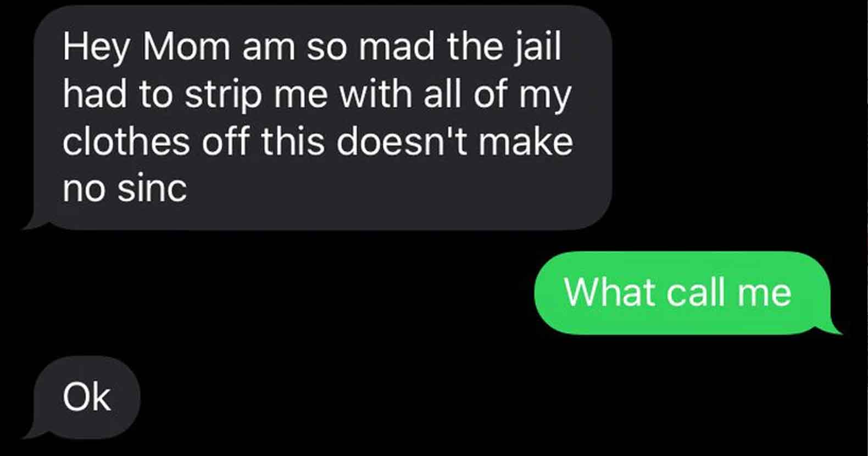Click the tail of the 'Ok' bubble
This screenshot has height=456, width=868.
37,431
